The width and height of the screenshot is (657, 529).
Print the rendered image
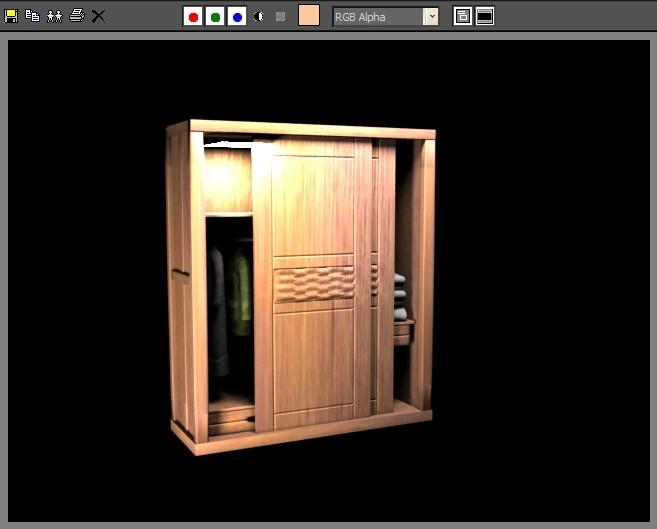pos(77,16)
